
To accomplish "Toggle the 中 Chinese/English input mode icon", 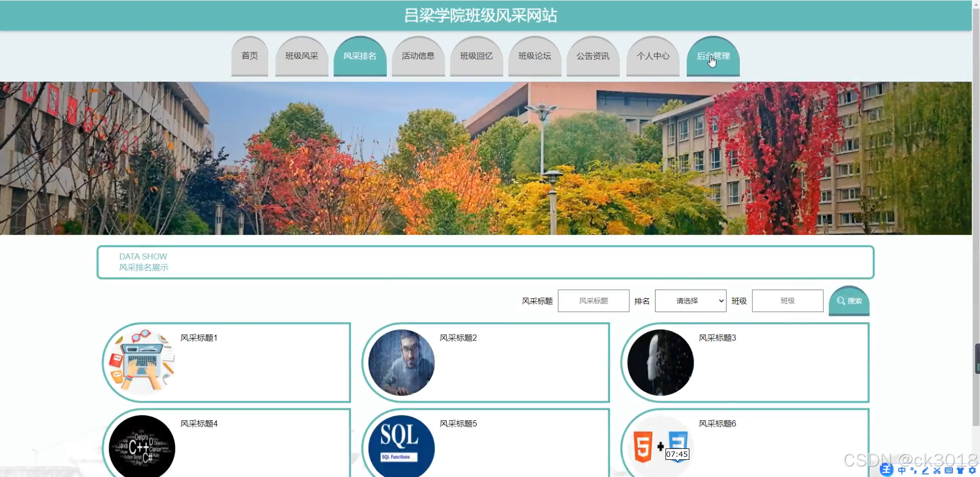I will (901, 470).
